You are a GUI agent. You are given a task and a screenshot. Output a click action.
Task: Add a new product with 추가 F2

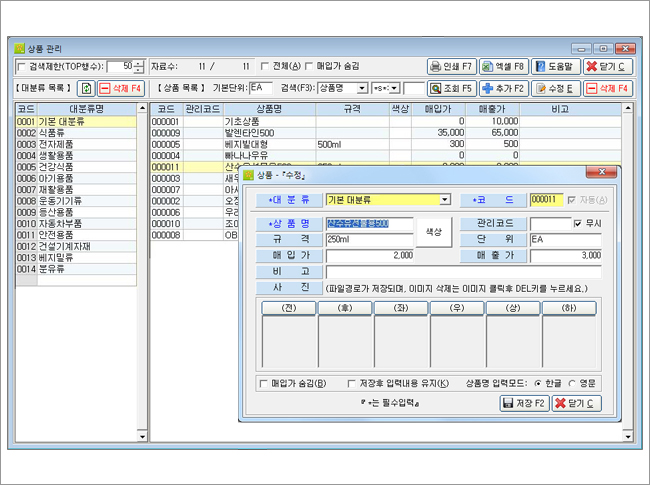[x=504, y=88]
